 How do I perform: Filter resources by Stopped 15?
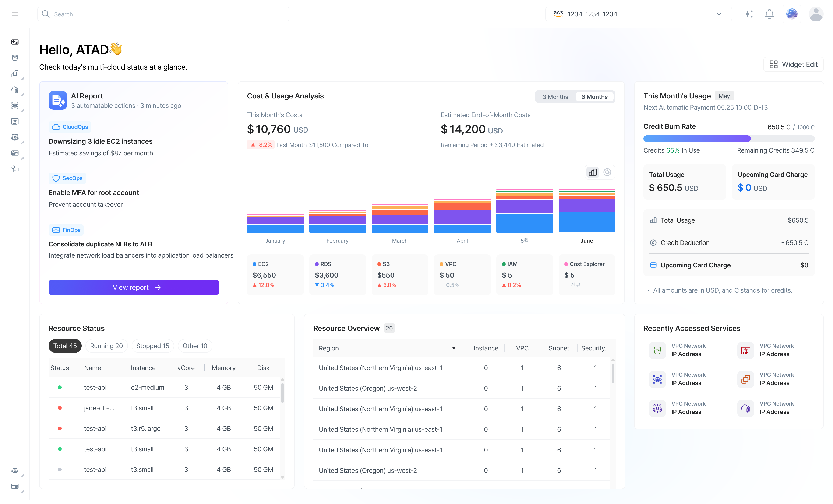152,346
